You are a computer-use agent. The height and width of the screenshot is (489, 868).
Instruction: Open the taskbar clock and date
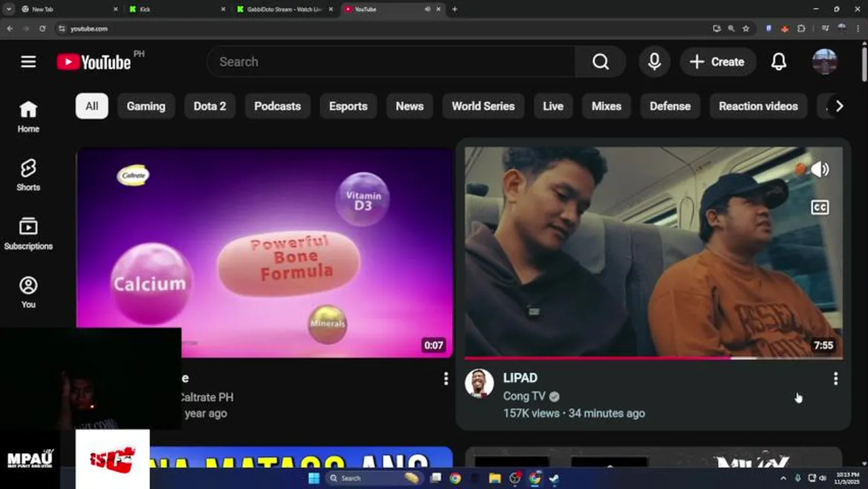tap(848, 478)
